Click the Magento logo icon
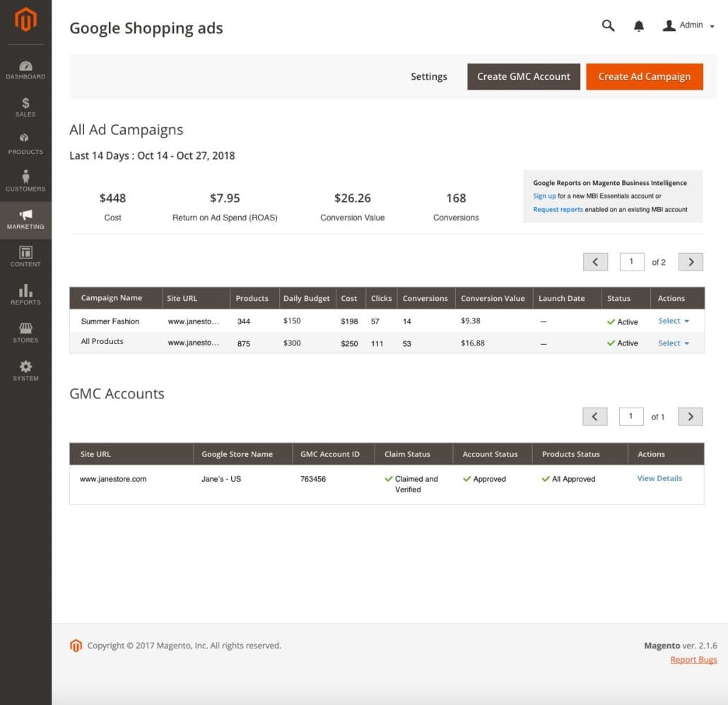The height and width of the screenshot is (705, 728). click(25, 20)
